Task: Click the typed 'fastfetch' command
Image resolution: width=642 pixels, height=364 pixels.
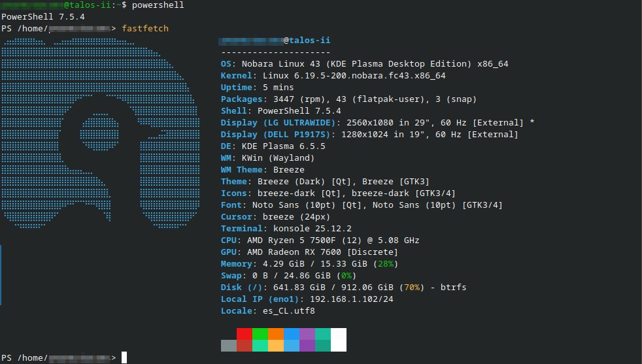Action: click(x=145, y=28)
